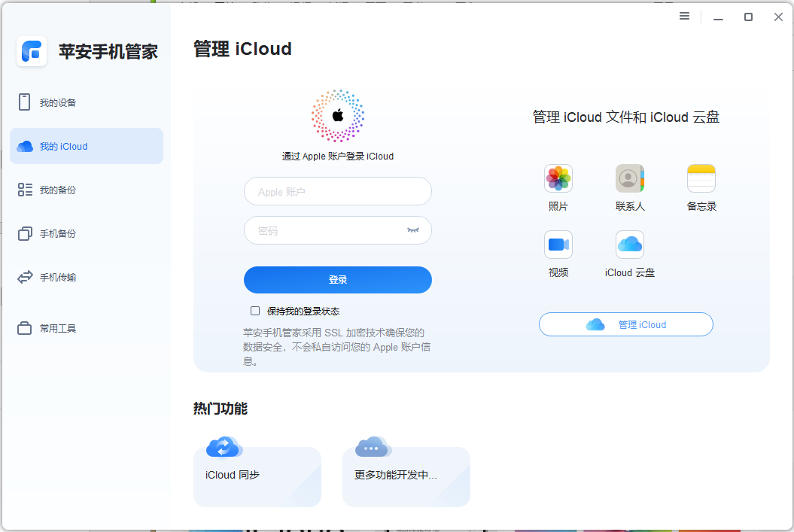Enable the 保持我的登录状态 checkbox

pos(254,311)
